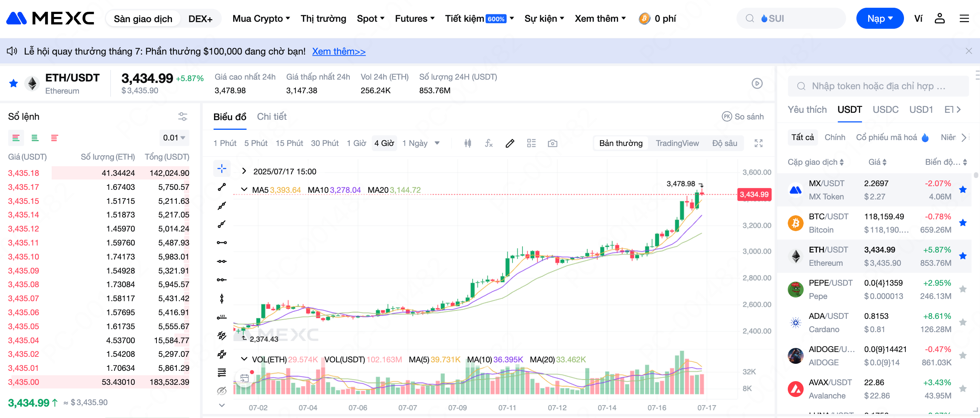Select Bản thường chart mode
Image resolution: width=980 pixels, height=418 pixels.
coord(621,143)
